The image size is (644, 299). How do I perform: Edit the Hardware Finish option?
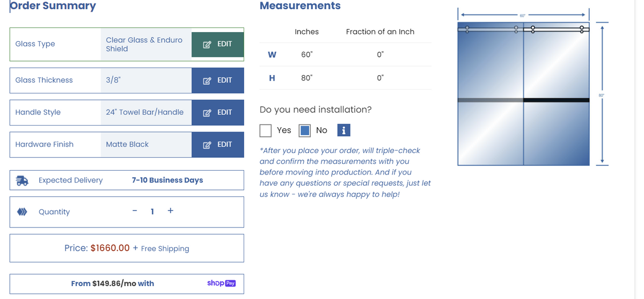pyautogui.click(x=218, y=144)
